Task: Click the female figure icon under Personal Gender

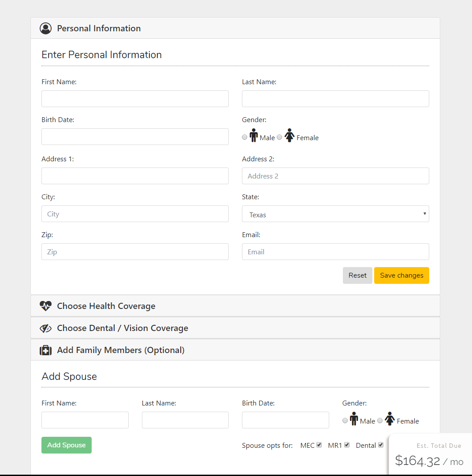Action: pyautogui.click(x=289, y=136)
